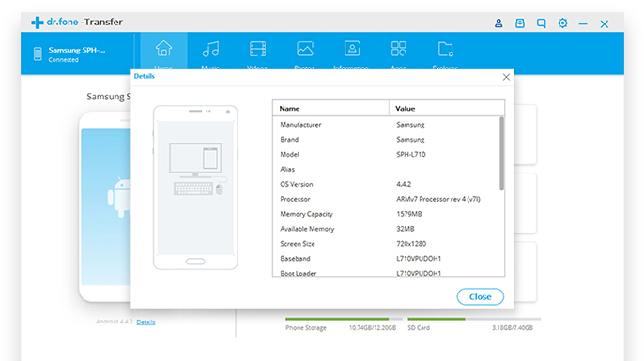Select the Baseband row
This screenshot has width=644, height=361.
tap(386, 259)
